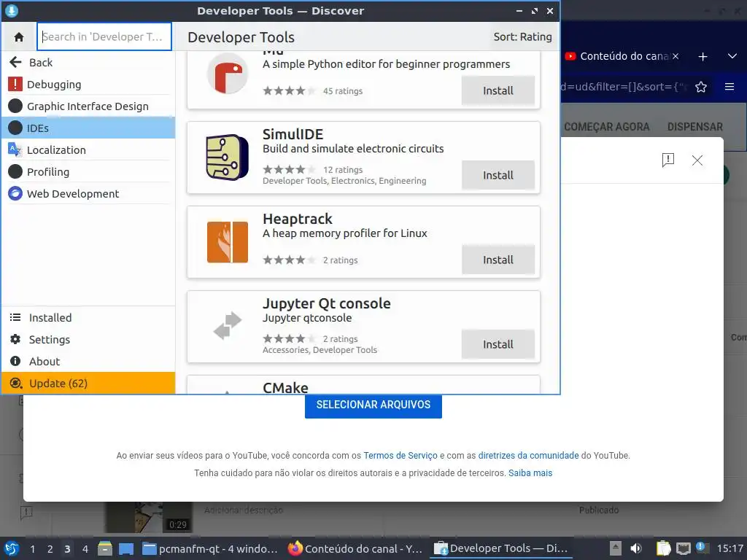Click the Back arrow in sidebar
The height and width of the screenshot is (560, 747).
16,63
